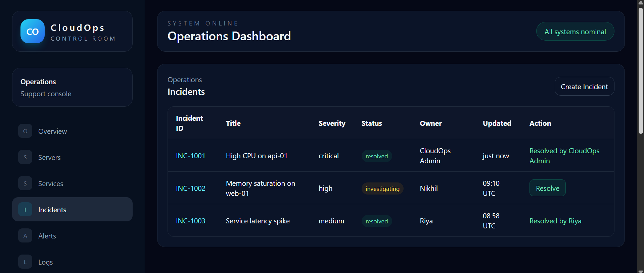Click the Logs "L" sidebar icon
This screenshot has height=273, width=644.
point(25,262)
